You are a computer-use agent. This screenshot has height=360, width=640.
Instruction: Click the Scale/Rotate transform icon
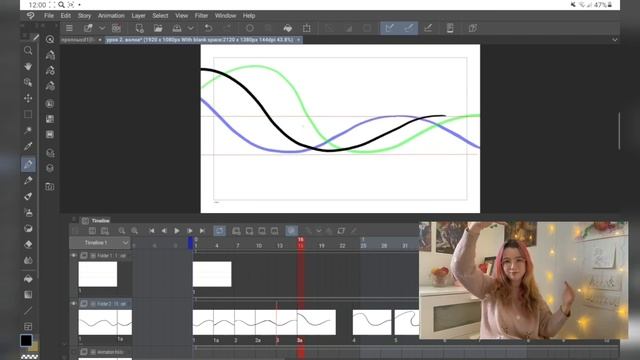click(x=307, y=28)
